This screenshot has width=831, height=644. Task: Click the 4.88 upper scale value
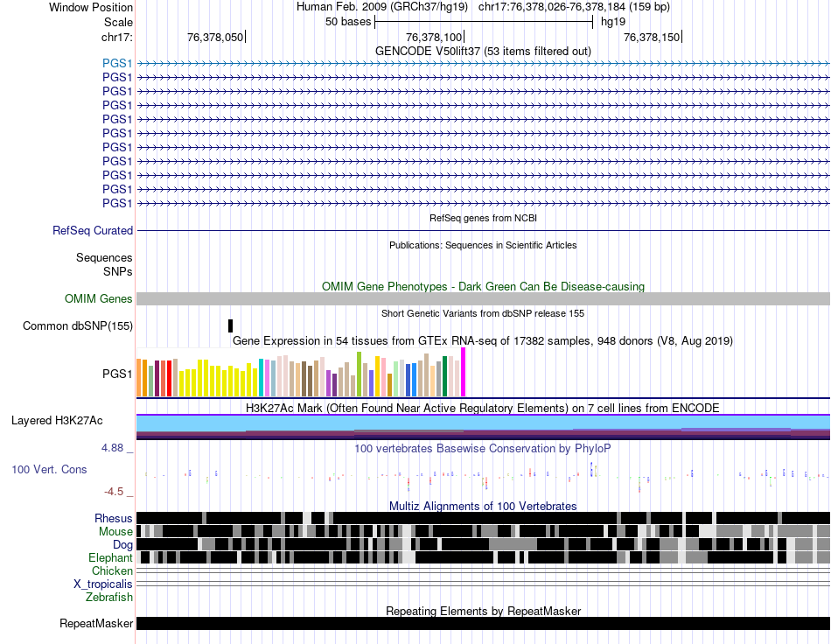(x=112, y=448)
